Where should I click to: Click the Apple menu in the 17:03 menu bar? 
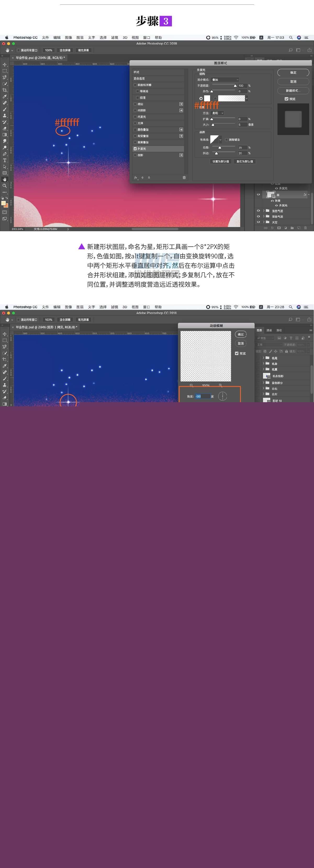6,37
